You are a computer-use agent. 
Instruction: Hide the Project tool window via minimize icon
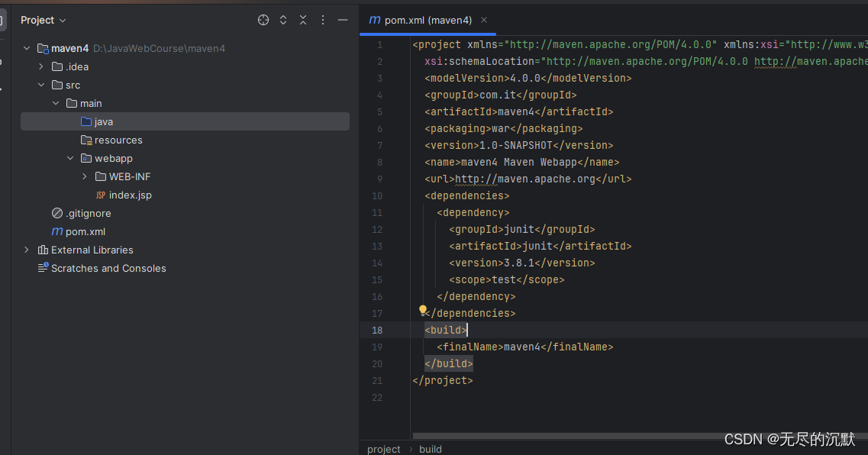tap(343, 20)
